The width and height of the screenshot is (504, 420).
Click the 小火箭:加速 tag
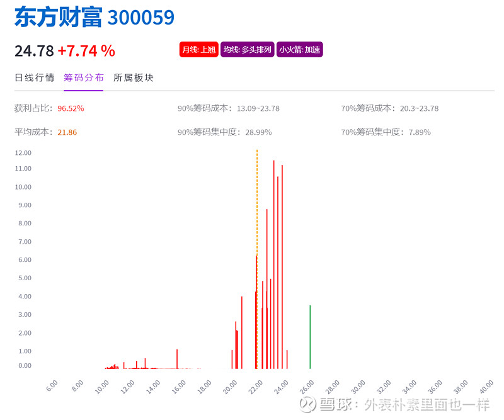coord(300,50)
